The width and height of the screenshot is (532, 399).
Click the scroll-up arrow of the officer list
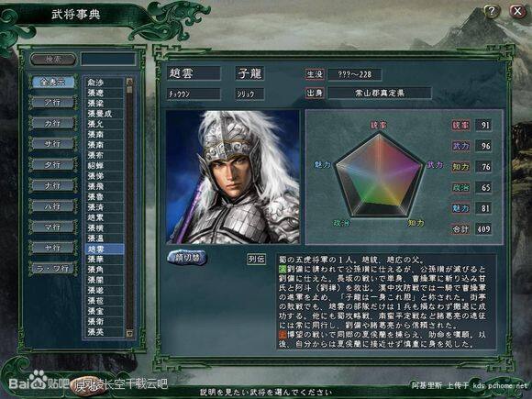pyautogui.click(x=129, y=81)
